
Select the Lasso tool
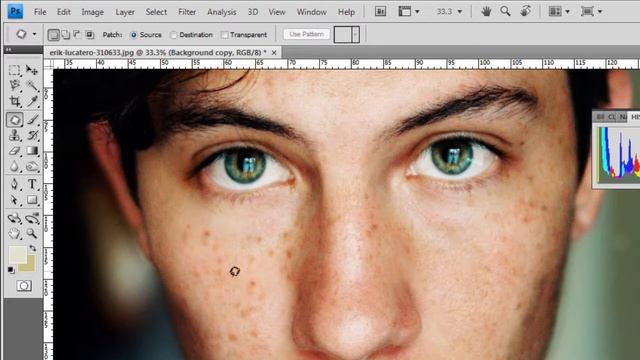coord(14,85)
